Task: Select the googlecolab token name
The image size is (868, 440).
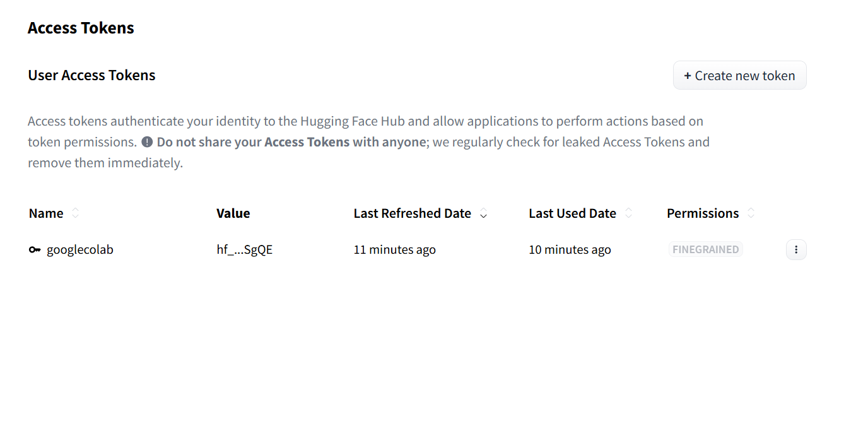Action: tap(80, 250)
